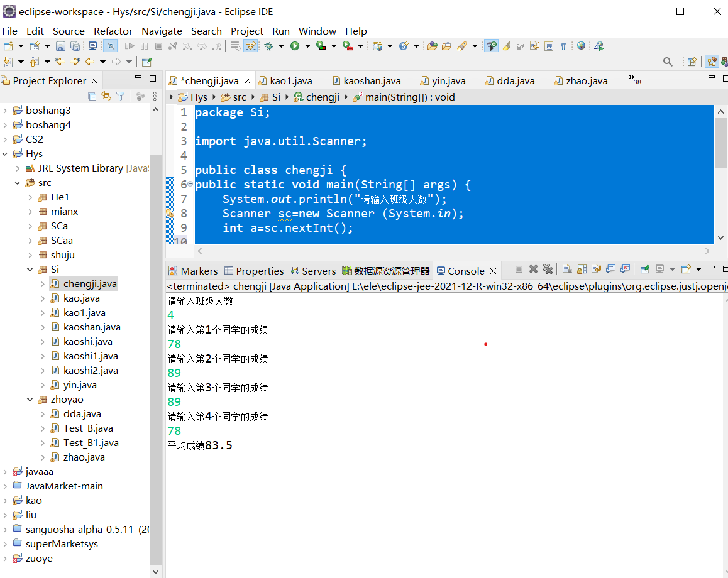Expand JRE System Library node
The height and width of the screenshot is (578, 728).
click(17, 168)
